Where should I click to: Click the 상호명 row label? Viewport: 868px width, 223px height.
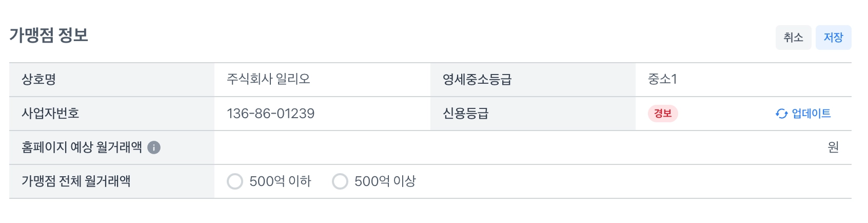[x=38, y=80]
